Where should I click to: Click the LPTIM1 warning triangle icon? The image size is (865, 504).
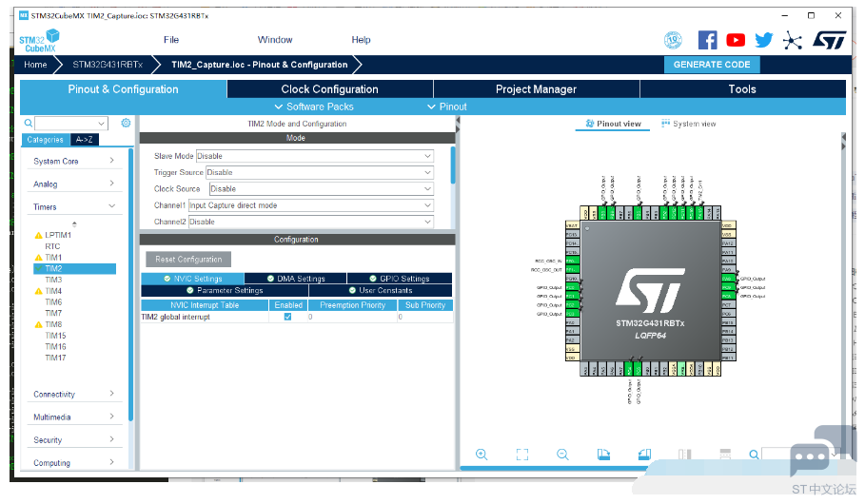pyautogui.click(x=38, y=236)
